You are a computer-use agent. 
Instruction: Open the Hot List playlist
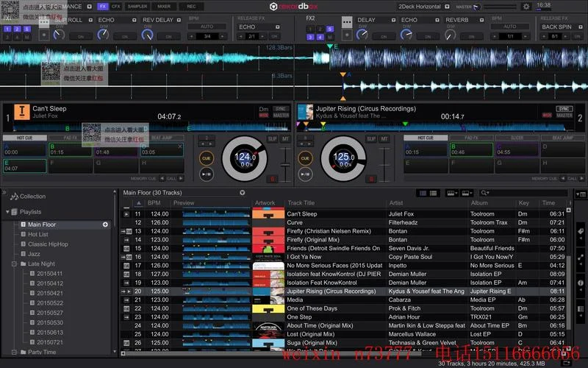pos(38,234)
